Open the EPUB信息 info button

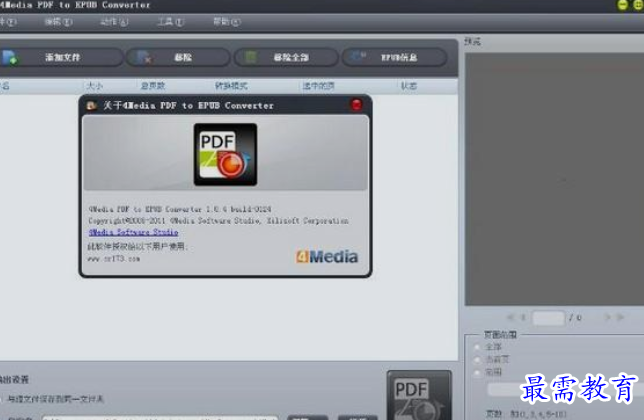pos(395,57)
